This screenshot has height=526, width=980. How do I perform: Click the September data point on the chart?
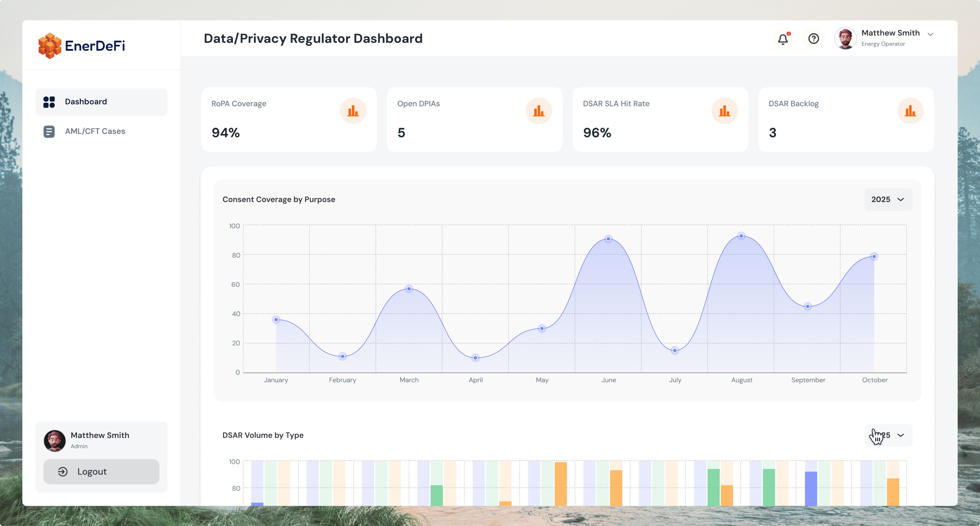coord(808,306)
